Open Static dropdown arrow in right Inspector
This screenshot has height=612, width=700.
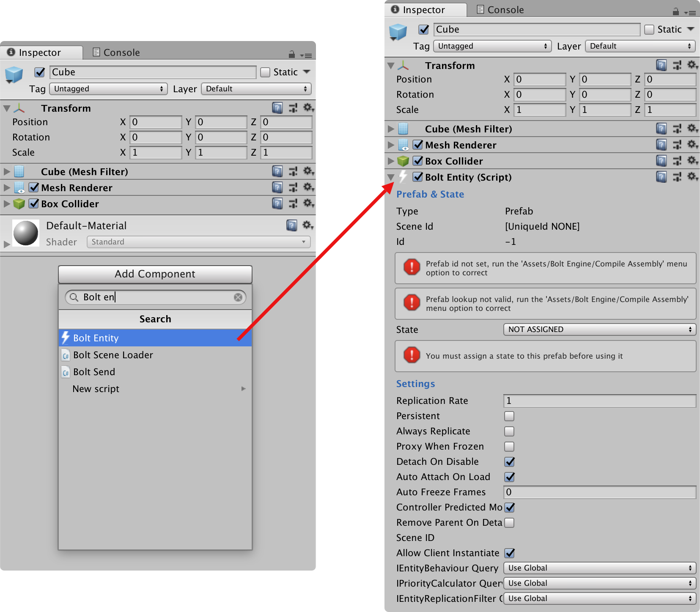[691, 29]
